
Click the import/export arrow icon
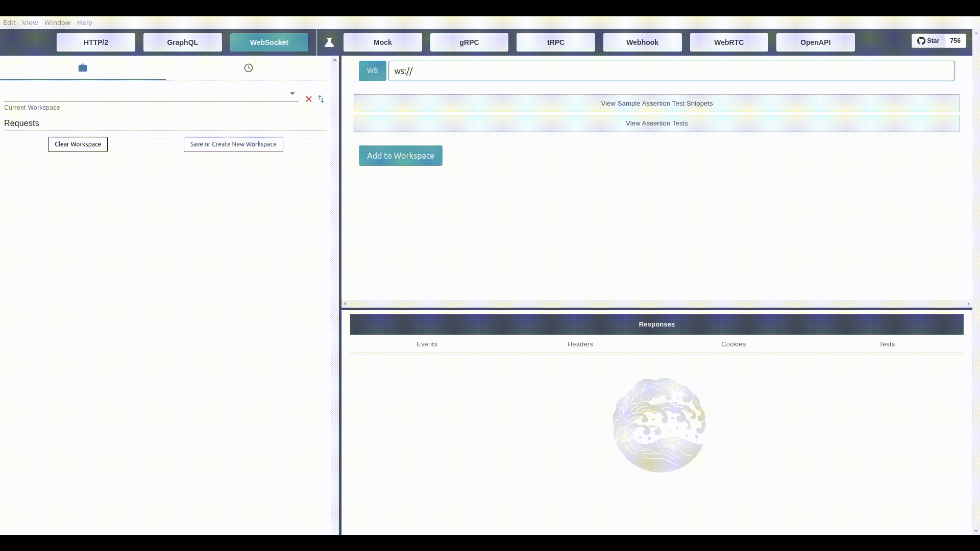click(321, 99)
